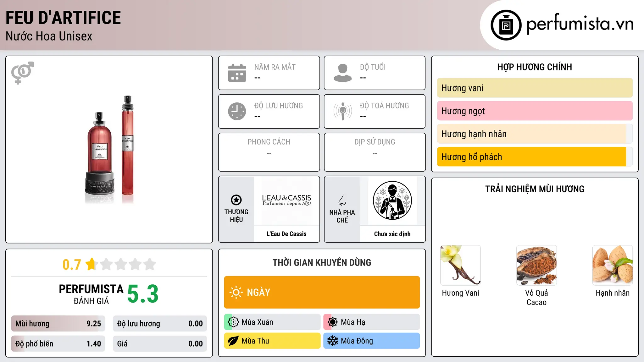Click the nose icon above Nhà Pha Chế

click(x=342, y=200)
